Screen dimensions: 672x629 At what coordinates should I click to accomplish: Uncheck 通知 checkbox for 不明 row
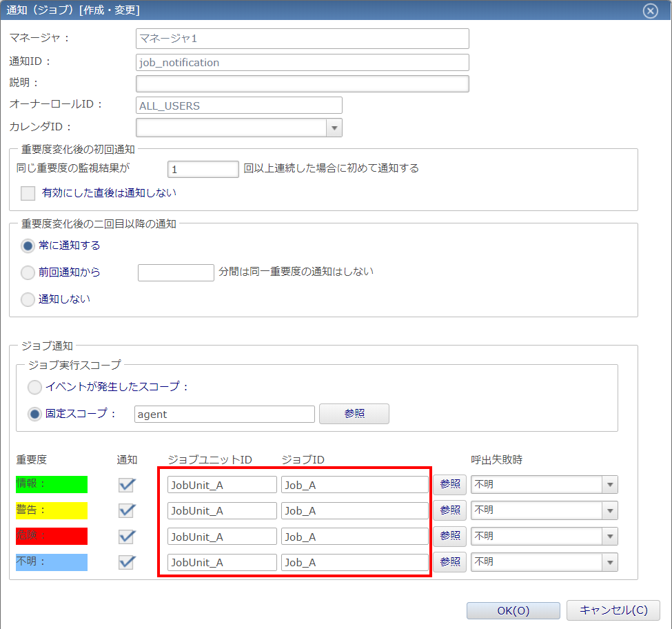[127, 562]
